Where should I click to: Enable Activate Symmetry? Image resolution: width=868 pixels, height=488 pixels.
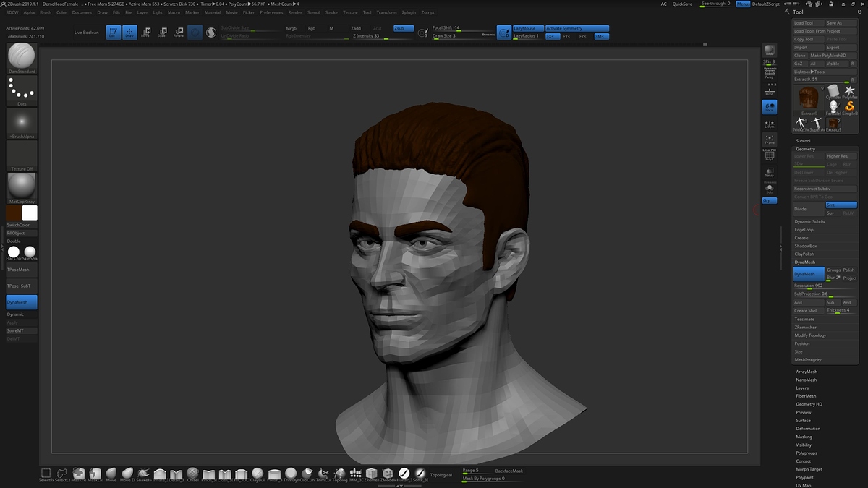[x=577, y=28]
